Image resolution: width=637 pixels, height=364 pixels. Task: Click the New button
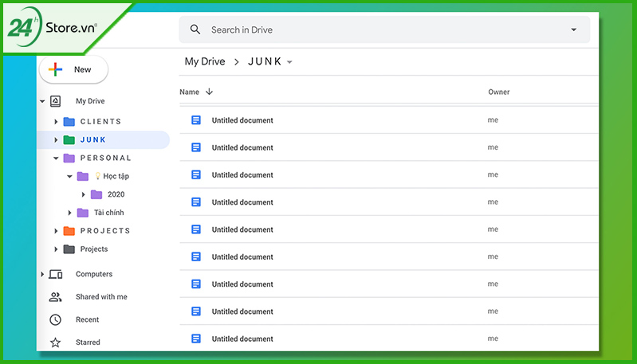pyautogui.click(x=73, y=69)
